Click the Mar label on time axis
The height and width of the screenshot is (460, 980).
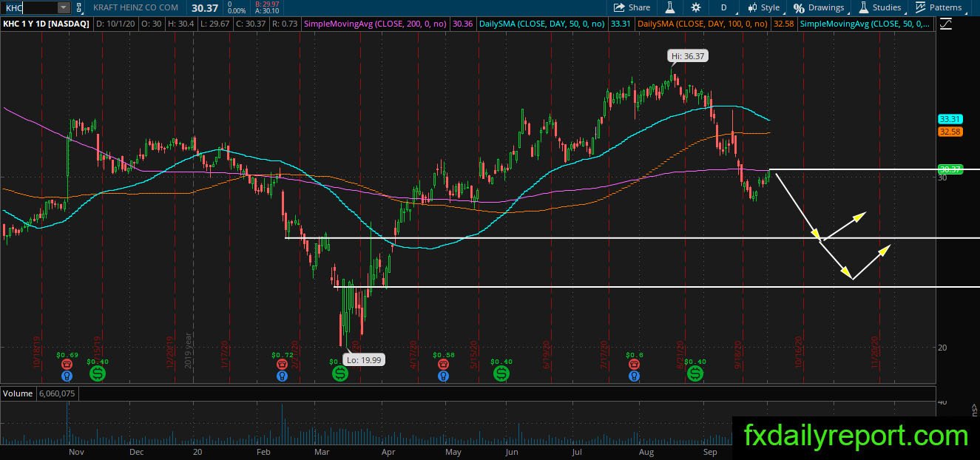pyautogui.click(x=321, y=451)
